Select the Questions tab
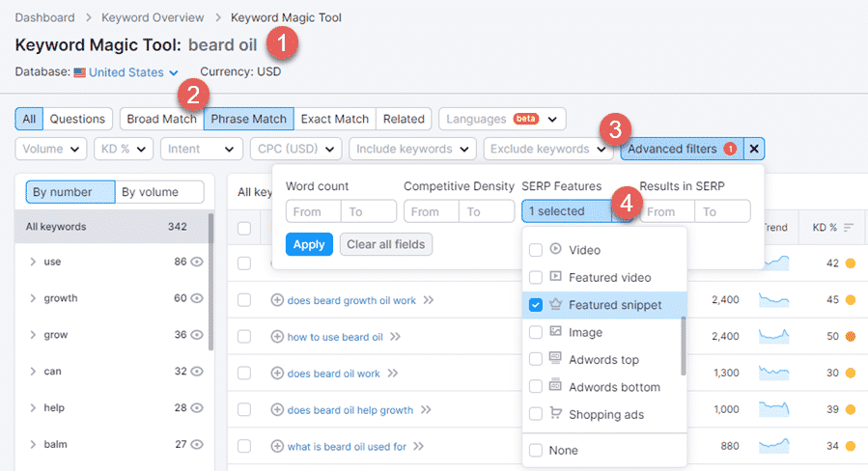The image size is (868, 471). (x=77, y=119)
